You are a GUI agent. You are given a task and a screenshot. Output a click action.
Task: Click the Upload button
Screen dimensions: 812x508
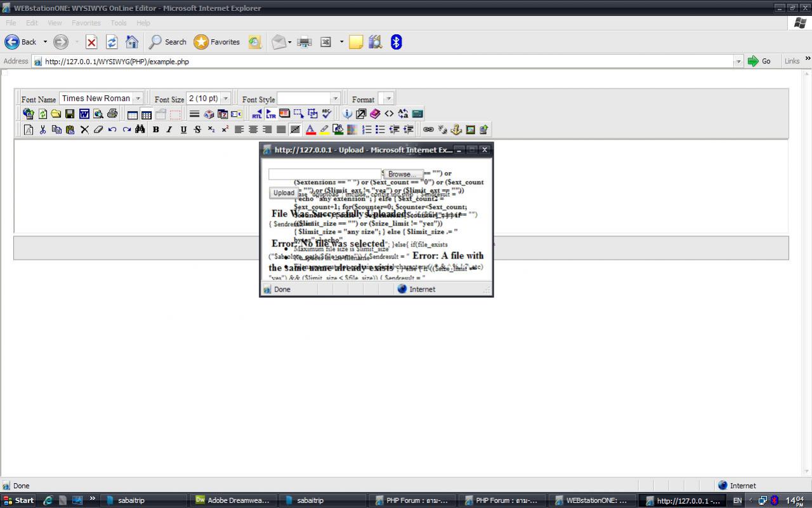[284, 193]
